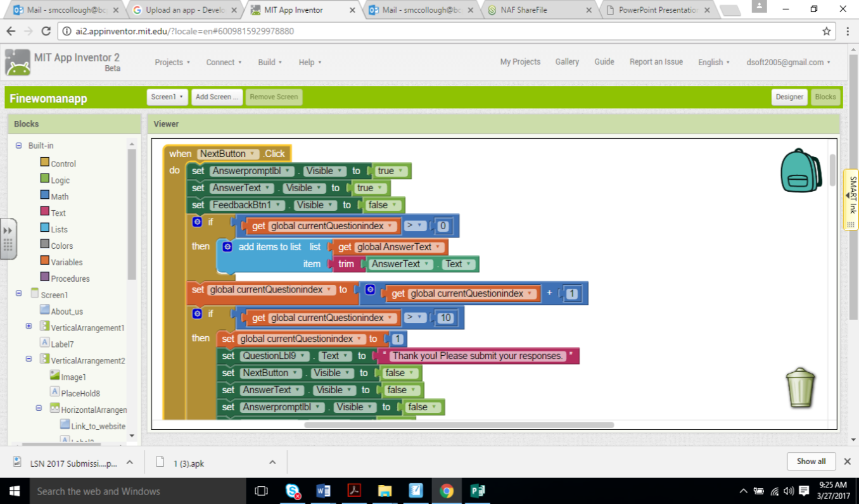Switch to the Designer view

(x=789, y=97)
